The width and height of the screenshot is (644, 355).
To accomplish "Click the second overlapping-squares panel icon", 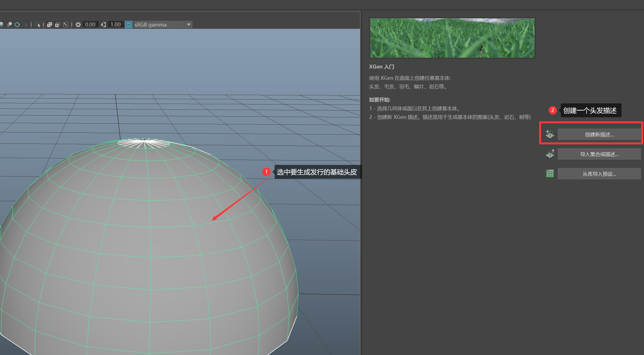I will pyautogui.click(x=58, y=25).
